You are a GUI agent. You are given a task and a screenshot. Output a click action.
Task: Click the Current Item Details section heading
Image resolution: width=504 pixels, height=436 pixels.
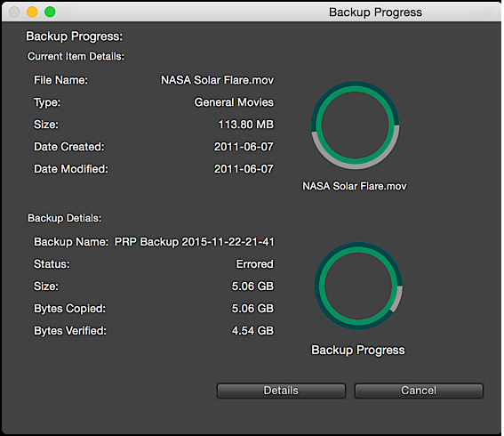tap(76, 56)
